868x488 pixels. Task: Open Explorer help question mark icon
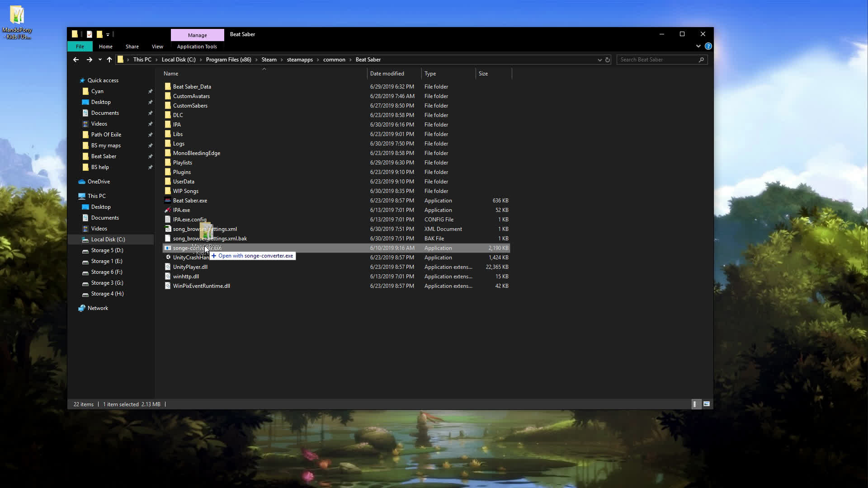tap(708, 46)
